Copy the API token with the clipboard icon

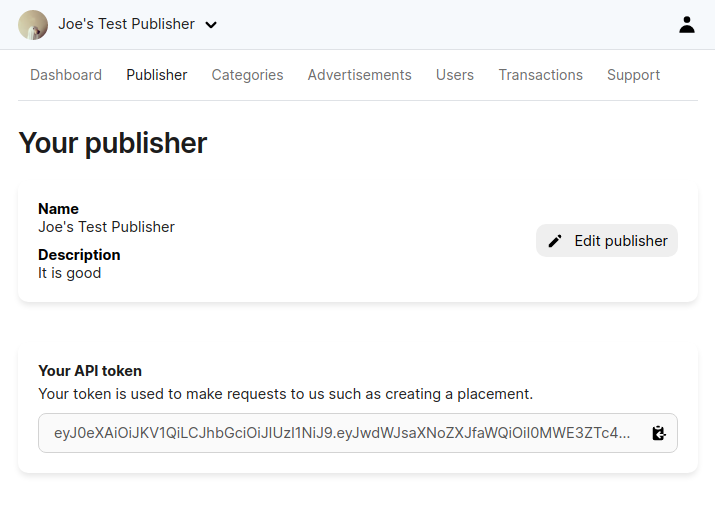(x=658, y=433)
